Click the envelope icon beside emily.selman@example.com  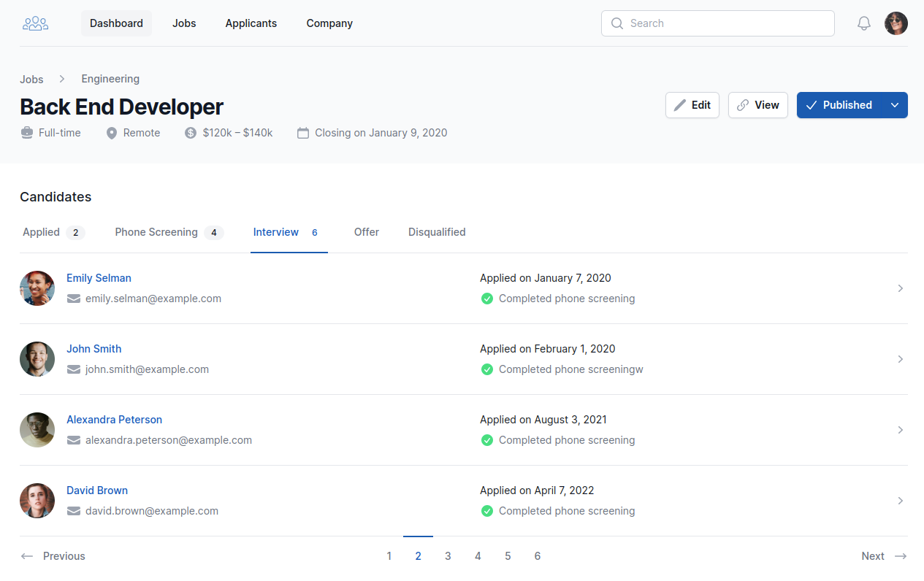point(74,299)
